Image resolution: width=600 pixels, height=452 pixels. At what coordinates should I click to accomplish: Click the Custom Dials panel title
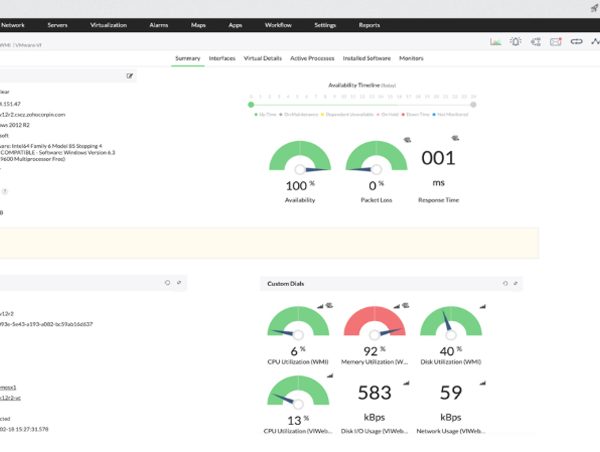(285, 284)
